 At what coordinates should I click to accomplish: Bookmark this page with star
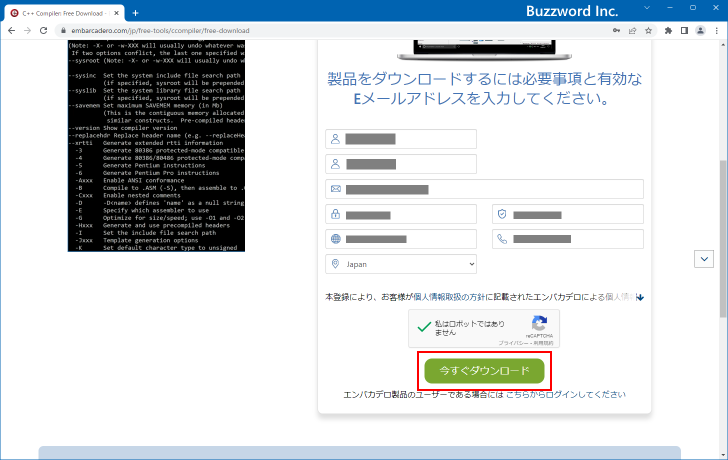tap(649, 31)
